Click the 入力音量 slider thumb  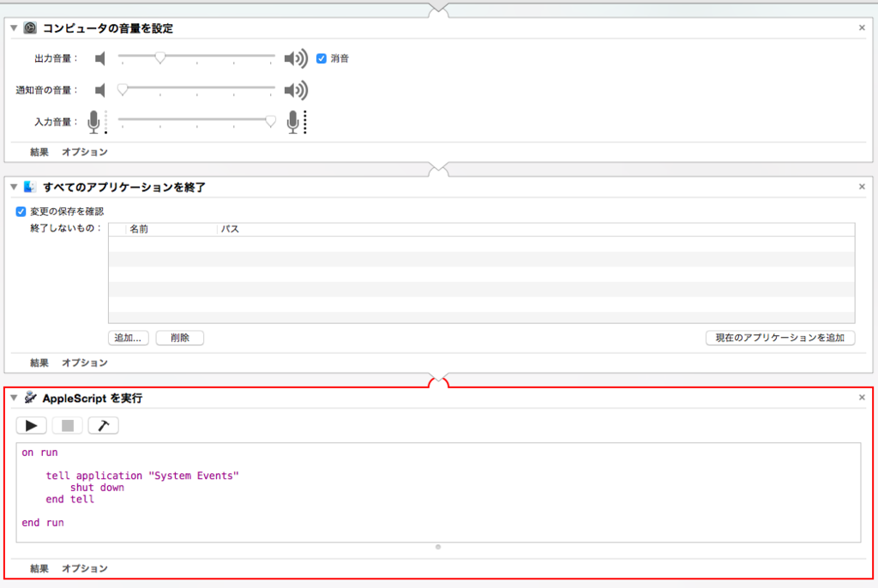(270, 121)
